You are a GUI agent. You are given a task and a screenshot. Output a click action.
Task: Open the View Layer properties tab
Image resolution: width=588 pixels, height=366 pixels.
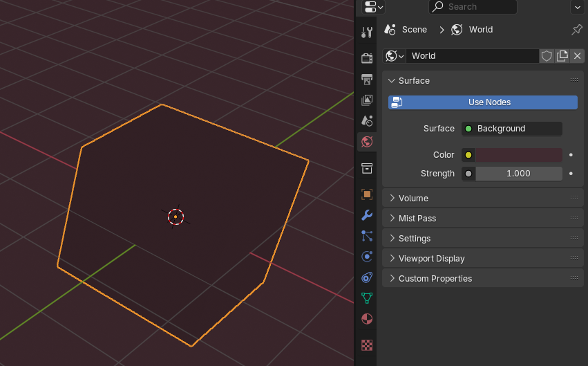[367, 100]
